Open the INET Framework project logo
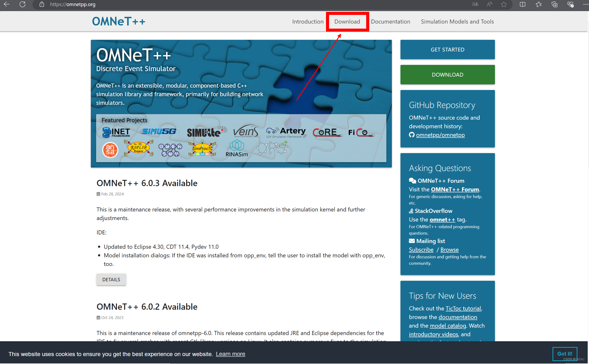This screenshot has height=364, width=589. pos(116,132)
